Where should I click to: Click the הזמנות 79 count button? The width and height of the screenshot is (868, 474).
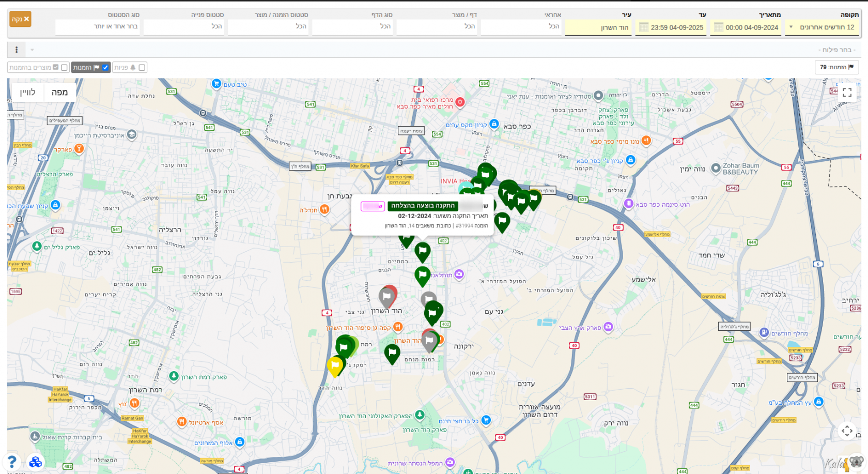pyautogui.click(x=836, y=67)
